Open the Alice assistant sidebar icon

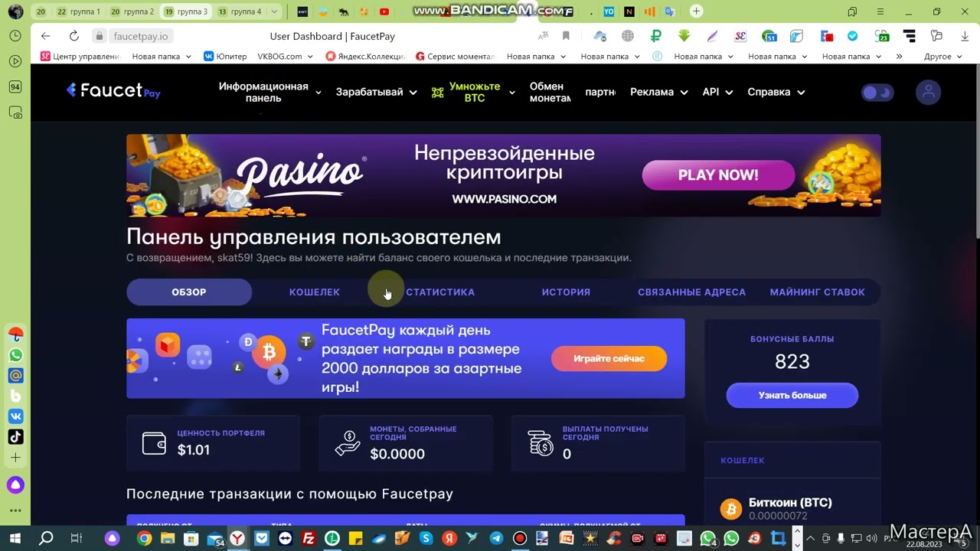[15, 485]
